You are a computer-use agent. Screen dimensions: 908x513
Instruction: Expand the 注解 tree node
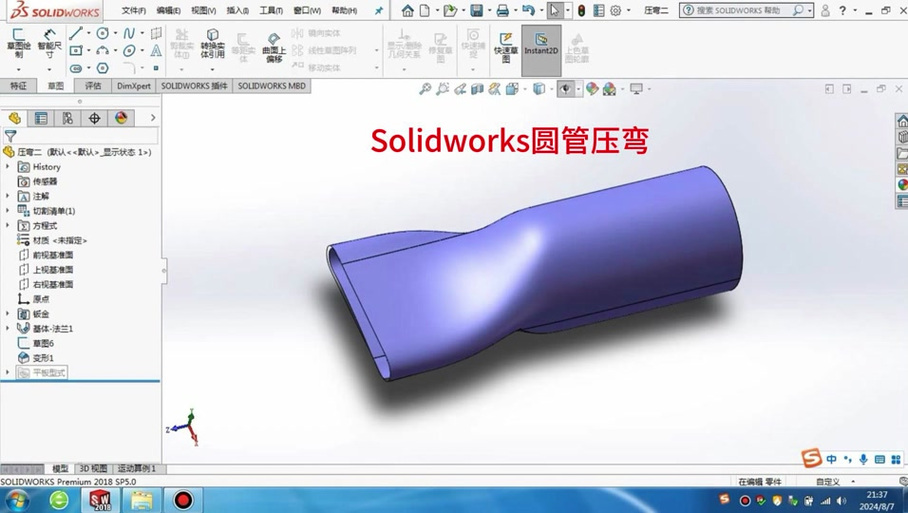point(8,196)
